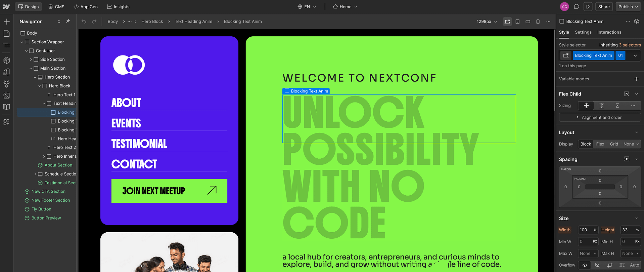Image resolution: width=644 pixels, height=272 pixels.
Task: Collapse the Layout section
Action: pyautogui.click(x=636, y=133)
